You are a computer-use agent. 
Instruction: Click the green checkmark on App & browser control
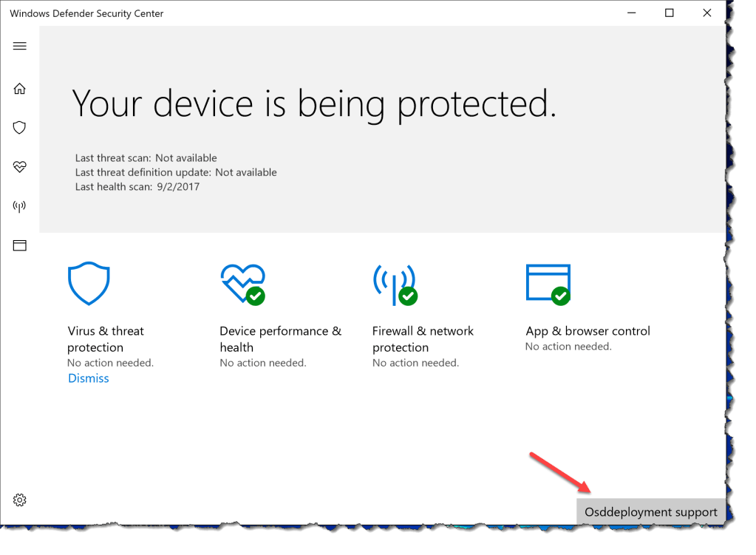pyautogui.click(x=562, y=295)
